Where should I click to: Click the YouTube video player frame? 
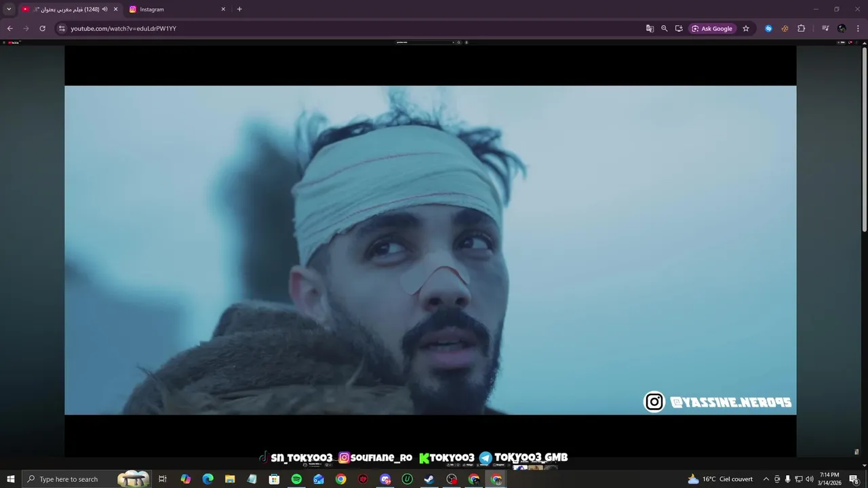click(430, 250)
